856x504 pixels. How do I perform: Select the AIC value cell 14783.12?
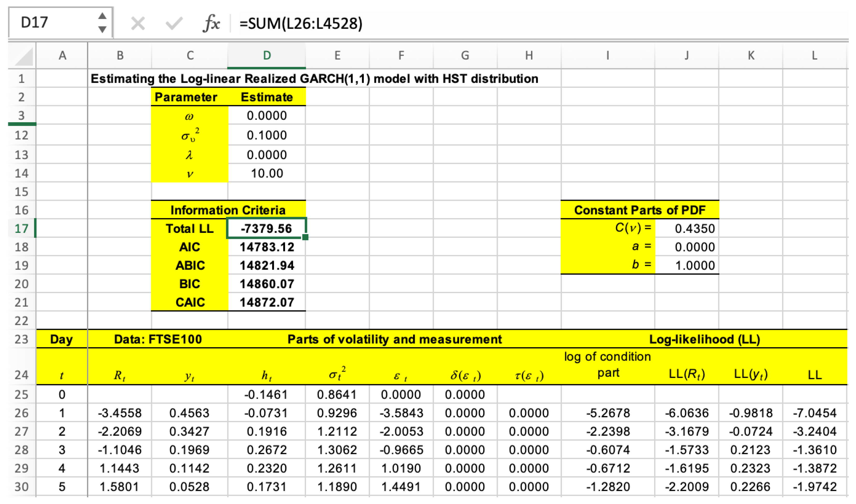[x=267, y=247]
